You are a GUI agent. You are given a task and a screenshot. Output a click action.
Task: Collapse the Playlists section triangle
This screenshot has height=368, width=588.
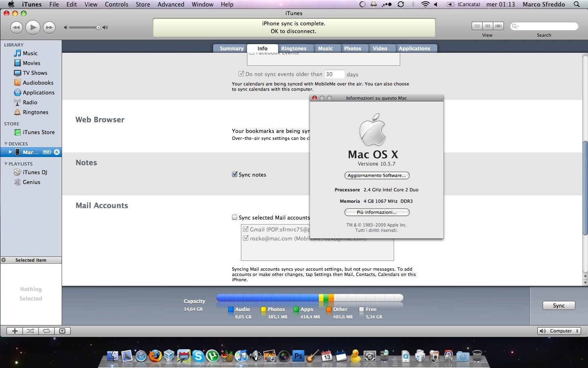(x=6, y=164)
